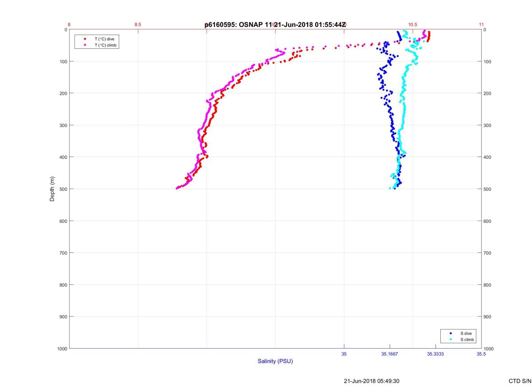532x392 pixels.
Task: Click the plot title 'p6160595: OSNAP 11'
Action: click(x=238, y=25)
